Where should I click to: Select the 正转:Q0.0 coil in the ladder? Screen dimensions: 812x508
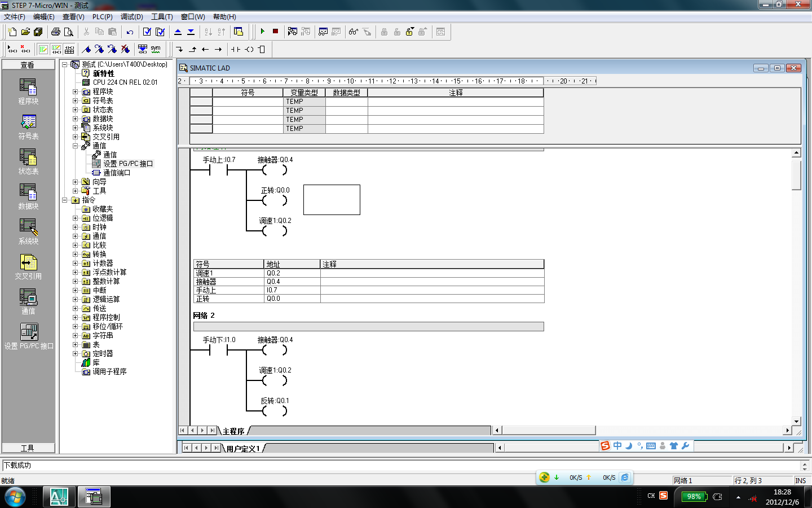click(x=275, y=200)
